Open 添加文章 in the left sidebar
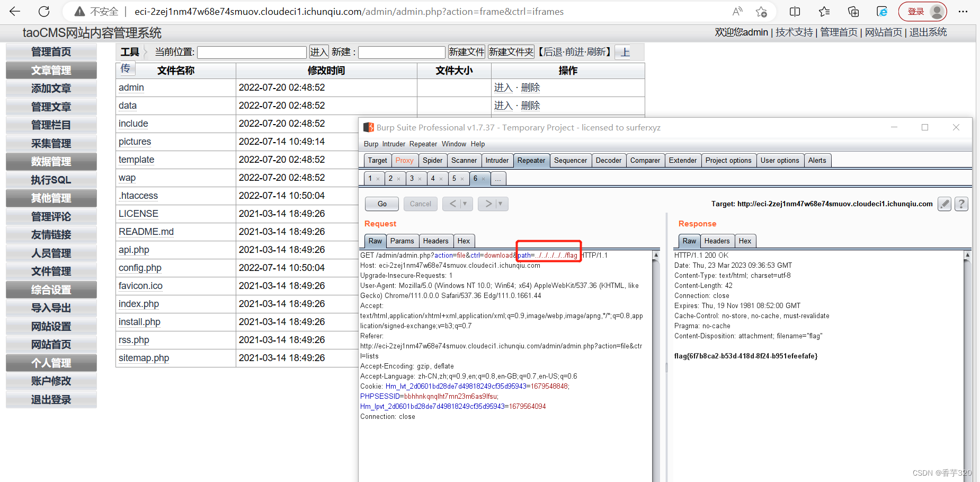 [51, 89]
